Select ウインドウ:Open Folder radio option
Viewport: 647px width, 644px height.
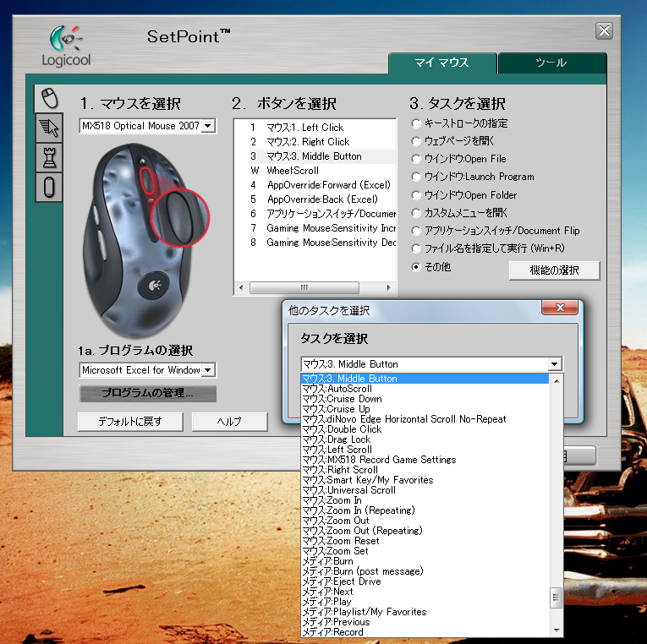(416, 194)
